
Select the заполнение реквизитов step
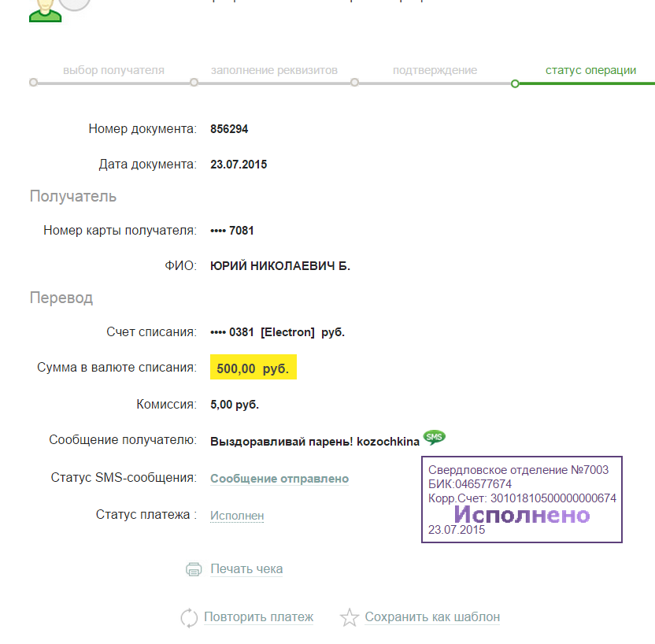tap(274, 70)
